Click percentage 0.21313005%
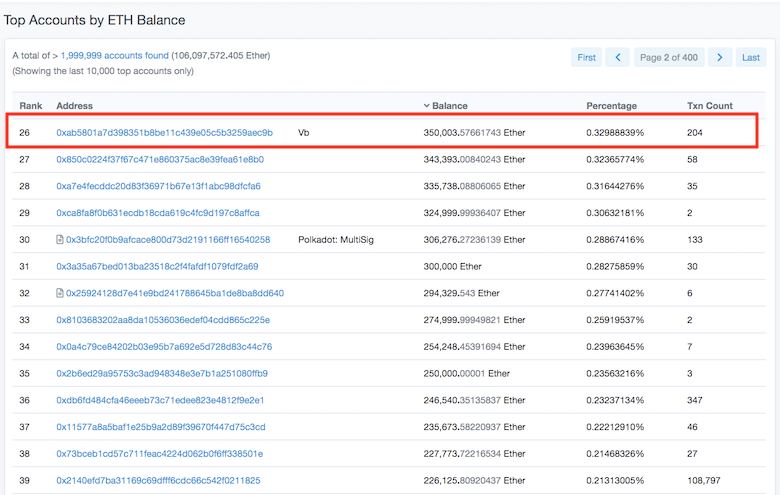Image resolution: width=780 pixels, height=495 pixels. tap(615, 481)
